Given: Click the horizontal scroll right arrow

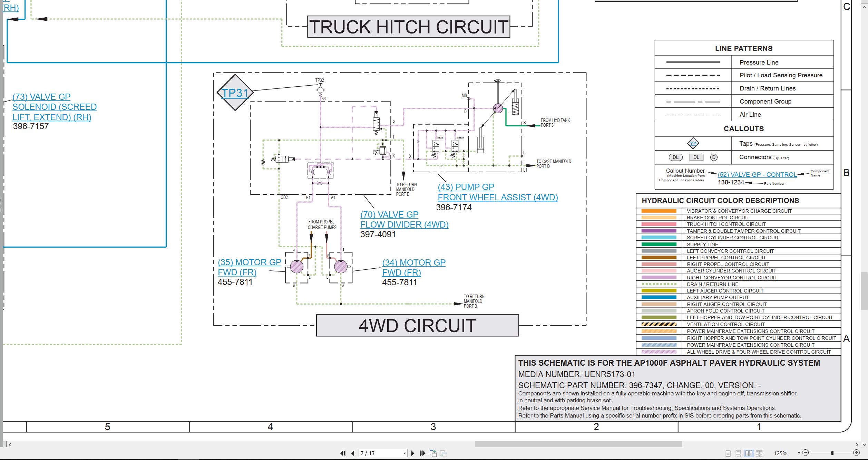Looking at the screenshot, I should [857, 444].
